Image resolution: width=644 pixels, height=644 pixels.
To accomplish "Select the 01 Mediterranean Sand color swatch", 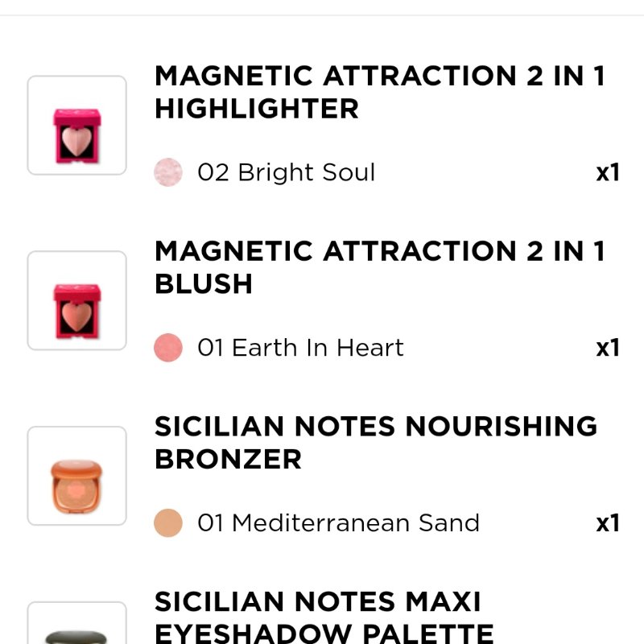I will [168, 522].
